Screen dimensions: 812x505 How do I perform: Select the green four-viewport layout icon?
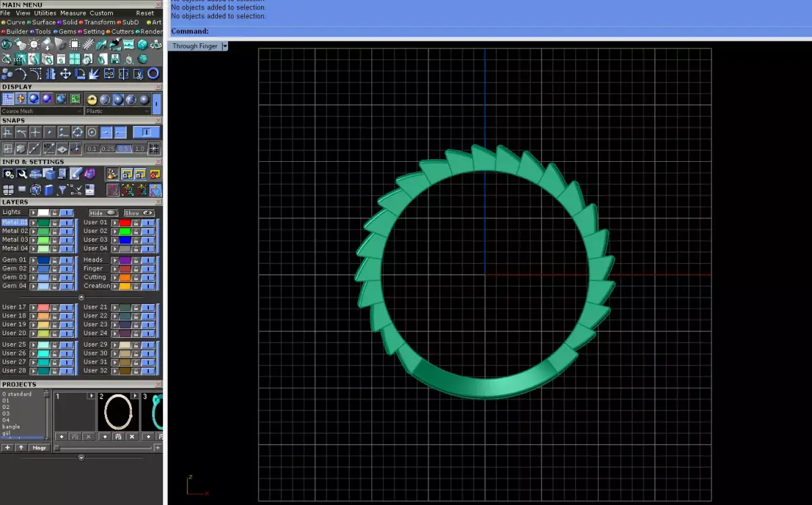75,99
